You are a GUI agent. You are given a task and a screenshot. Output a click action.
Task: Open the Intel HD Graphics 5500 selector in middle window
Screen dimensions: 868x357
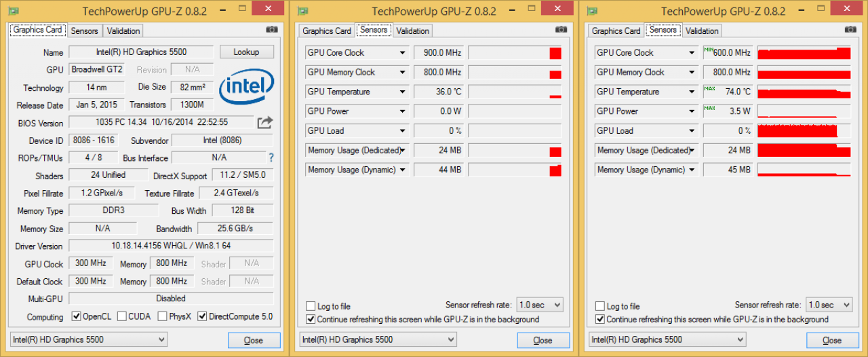pyautogui.click(x=378, y=339)
